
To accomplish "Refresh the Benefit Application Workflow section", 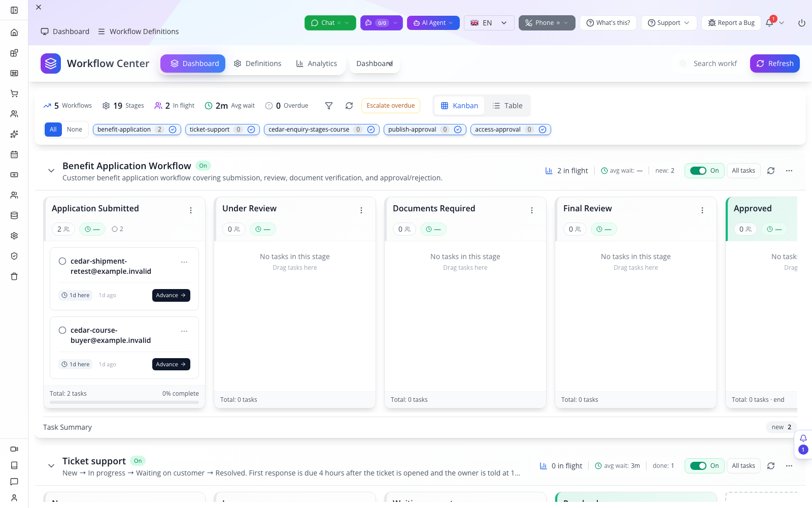I will click(x=771, y=171).
